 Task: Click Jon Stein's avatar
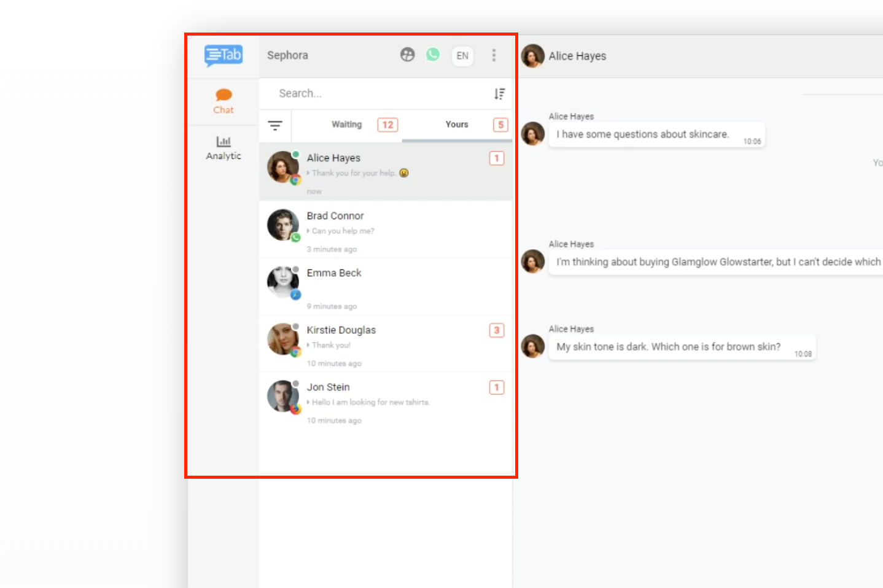tap(282, 396)
